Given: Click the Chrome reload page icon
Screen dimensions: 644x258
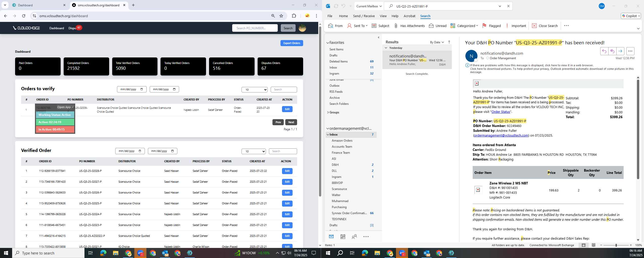Looking at the screenshot, I should point(24,16).
